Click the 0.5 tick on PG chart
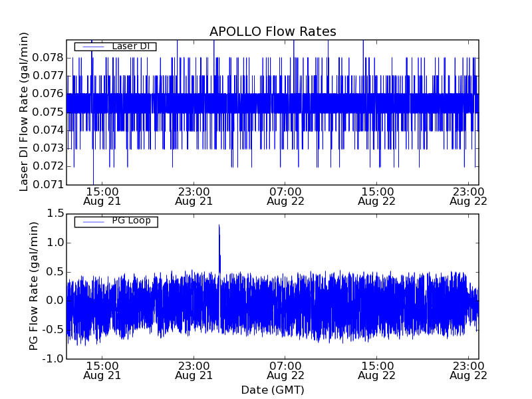Screen dimensions: 532x399 click(55, 272)
